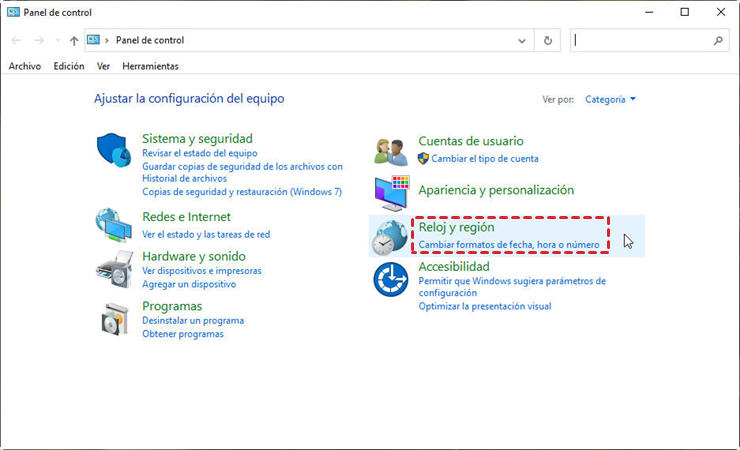Screen dimensions: 740x450
Task: Click the Accesibilidad circular icon
Action: [391, 279]
